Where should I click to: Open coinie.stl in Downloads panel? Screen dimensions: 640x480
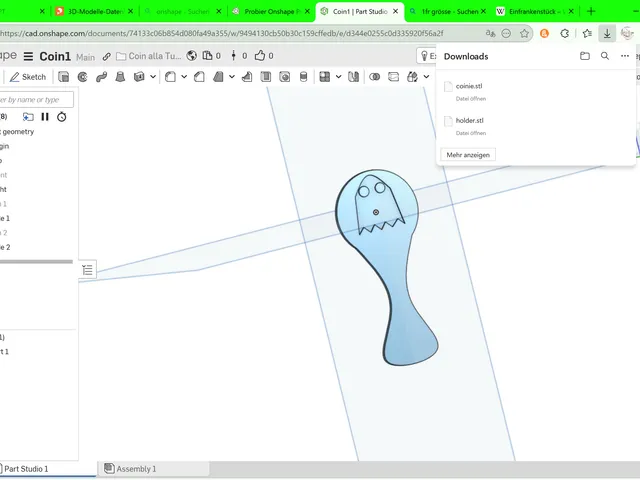point(469,86)
